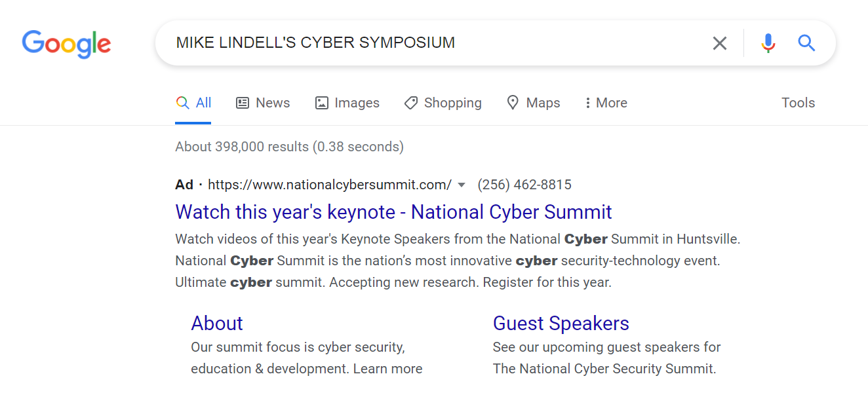Go to the Google logo home link

click(66, 44)
